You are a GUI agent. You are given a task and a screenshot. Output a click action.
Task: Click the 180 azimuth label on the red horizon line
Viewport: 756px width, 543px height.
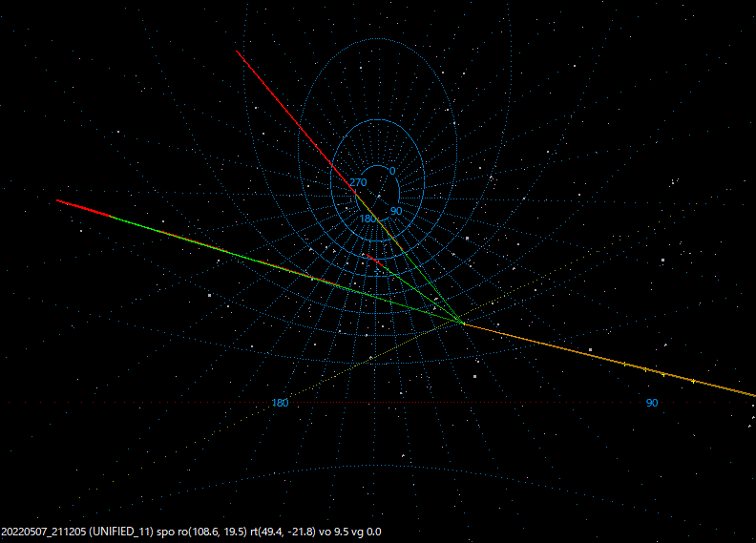point(280,403)
